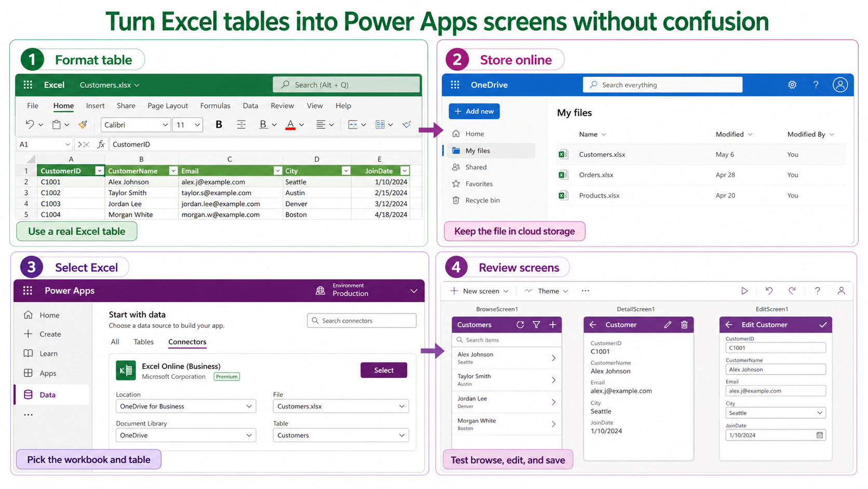Open the File Customers.xlsx dropdown

tap(341, 406)
